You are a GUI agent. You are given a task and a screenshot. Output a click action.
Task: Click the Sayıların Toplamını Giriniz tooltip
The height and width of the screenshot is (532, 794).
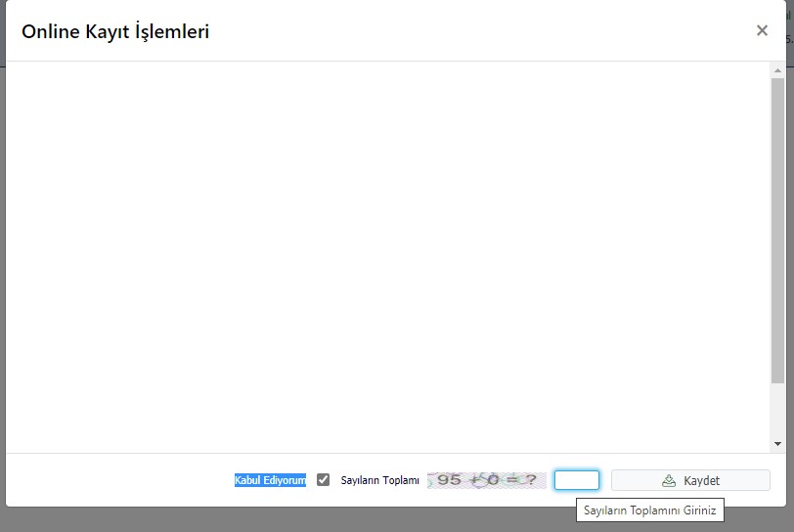pyautogui.click(x=649, y=510)
